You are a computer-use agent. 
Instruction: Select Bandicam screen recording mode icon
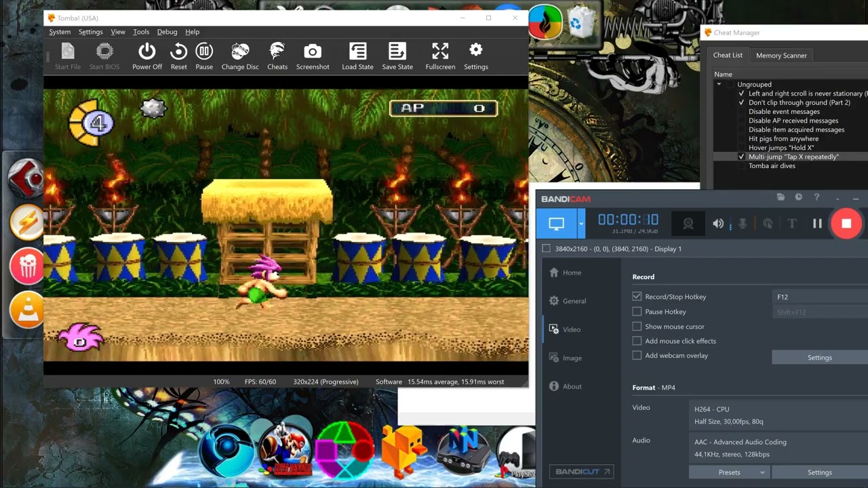(557, 224)
